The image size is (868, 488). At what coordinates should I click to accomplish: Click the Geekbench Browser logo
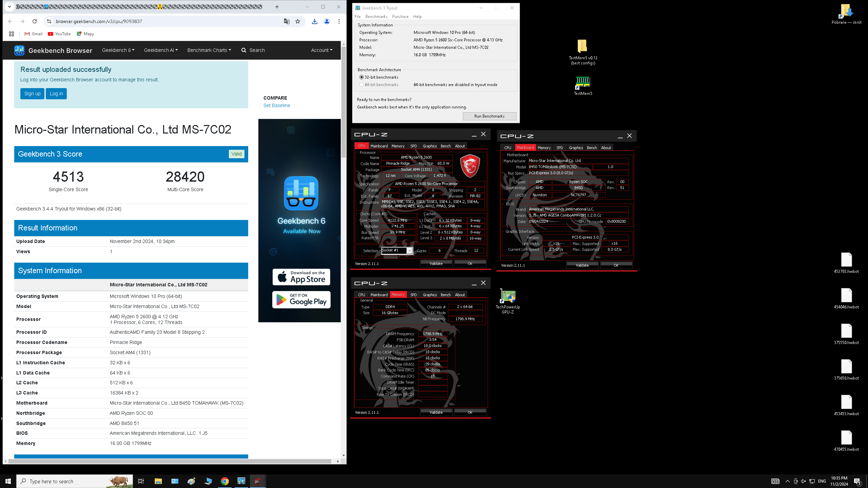point(53,50)
